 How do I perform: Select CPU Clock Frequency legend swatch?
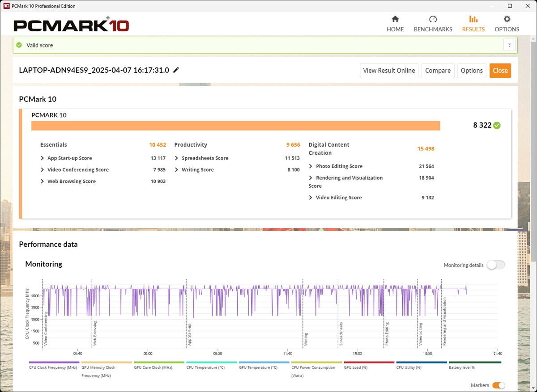point(54,362)
